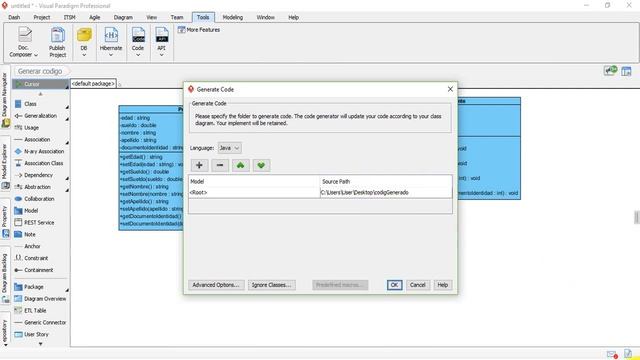Close the Generate Code dialog
This screenshot has width=640, height=360.
(x=450, y=89)
